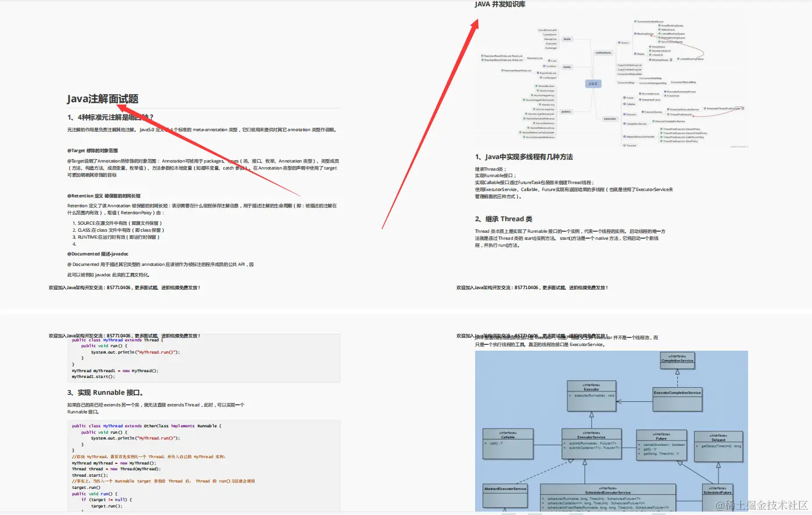Image resolution: width=812 pixels, height=515 pixels.
Task: Click the "J.U.C" center node in the mind map
Action: point(592,84)
